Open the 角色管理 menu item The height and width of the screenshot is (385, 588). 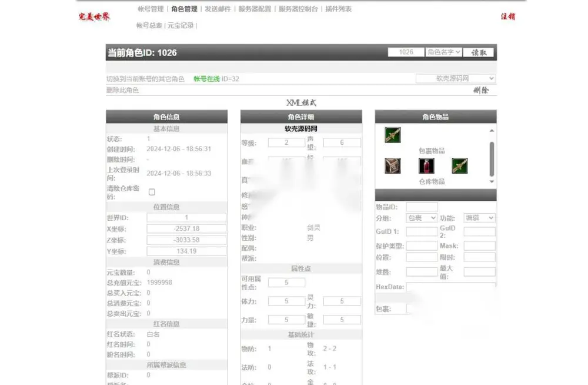coord(184,9)
